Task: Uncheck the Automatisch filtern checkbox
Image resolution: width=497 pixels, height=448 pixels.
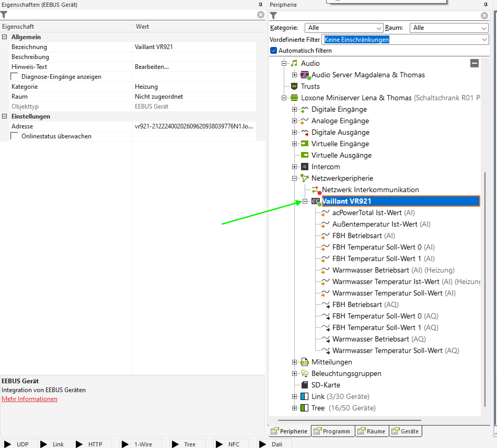Action: point(273,50)
